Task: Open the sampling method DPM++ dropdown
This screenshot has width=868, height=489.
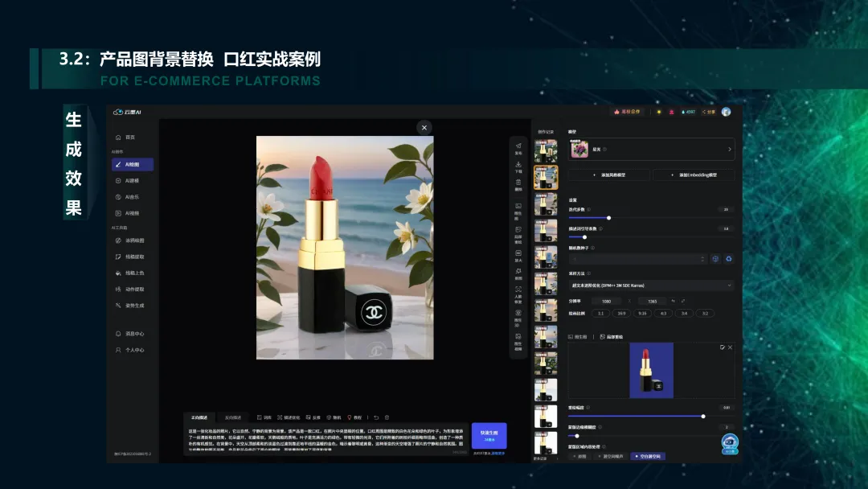Action: tap(651, 286)
